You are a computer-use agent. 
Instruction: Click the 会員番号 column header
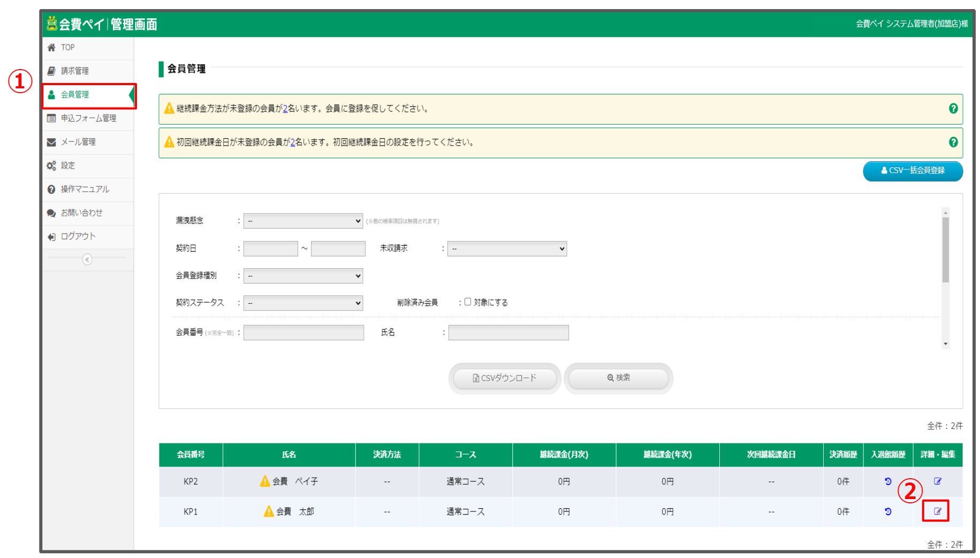coord(191,455)
